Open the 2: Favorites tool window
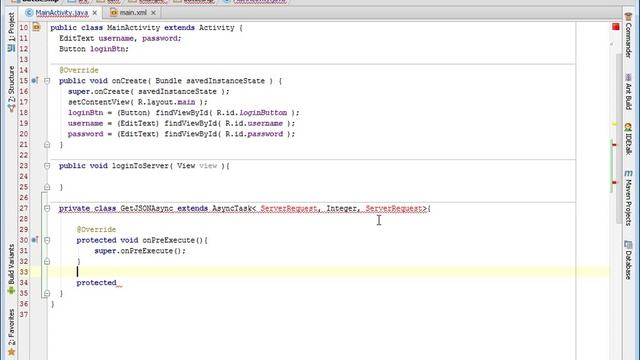The width and height of the screenshot is (640, 360). pyautogui.click(x=11, y=331)
